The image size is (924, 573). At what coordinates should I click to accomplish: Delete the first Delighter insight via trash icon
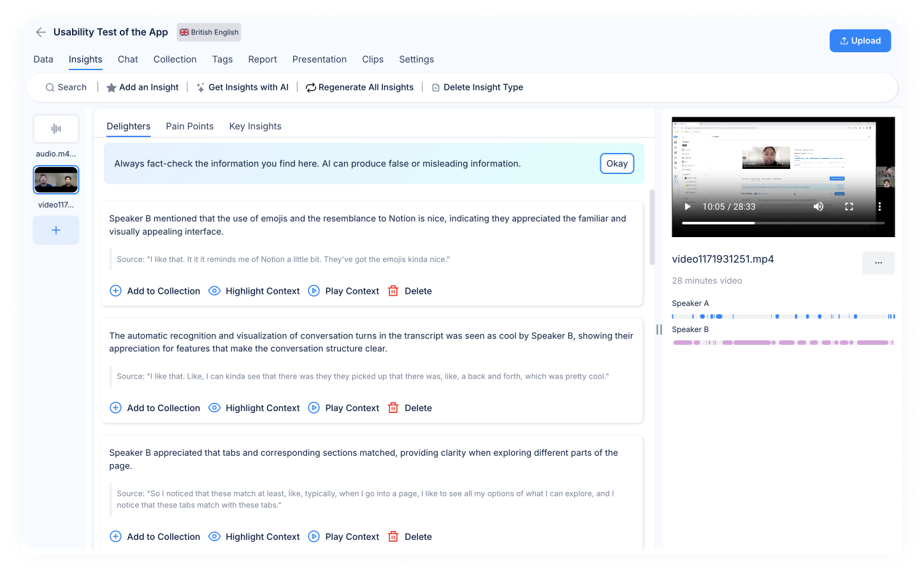point(393,291)
